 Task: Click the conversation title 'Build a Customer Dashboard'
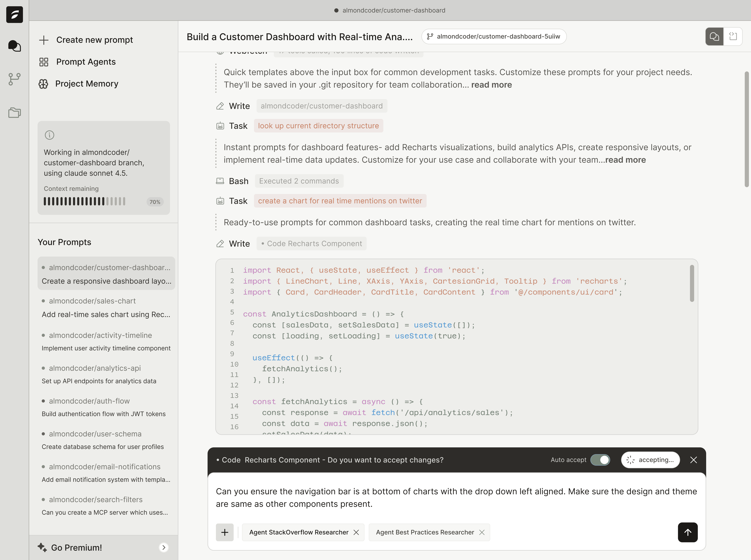(300, 37)
